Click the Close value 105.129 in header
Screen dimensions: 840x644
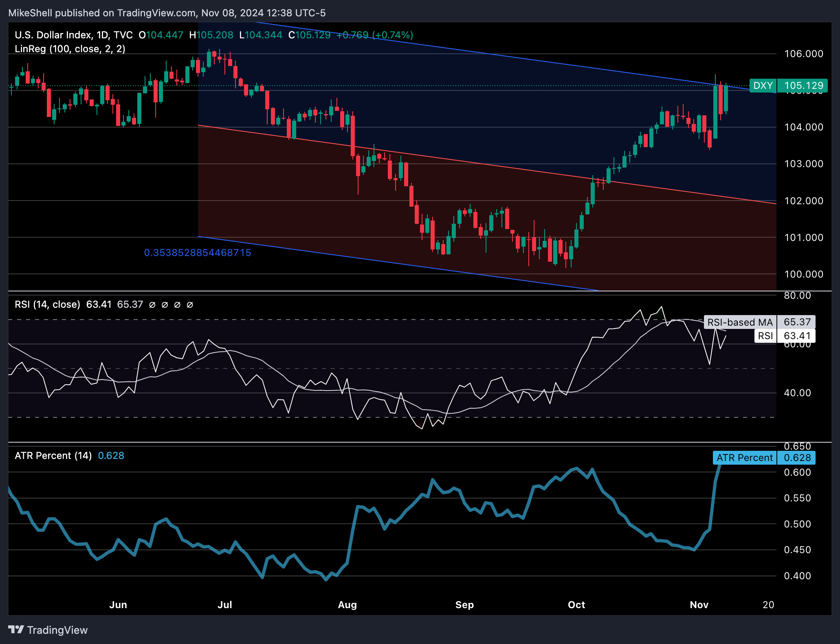point(313,35)
